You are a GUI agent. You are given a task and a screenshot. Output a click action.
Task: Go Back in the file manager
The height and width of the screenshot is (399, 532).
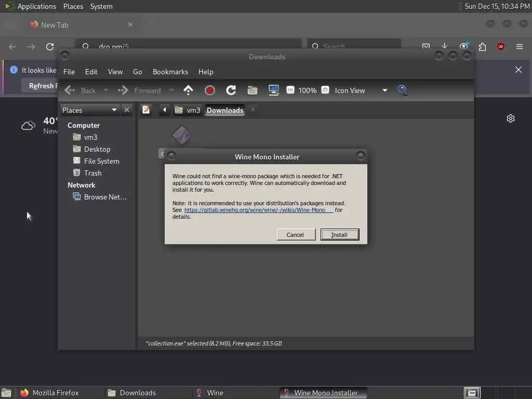(x=80, y=90)
